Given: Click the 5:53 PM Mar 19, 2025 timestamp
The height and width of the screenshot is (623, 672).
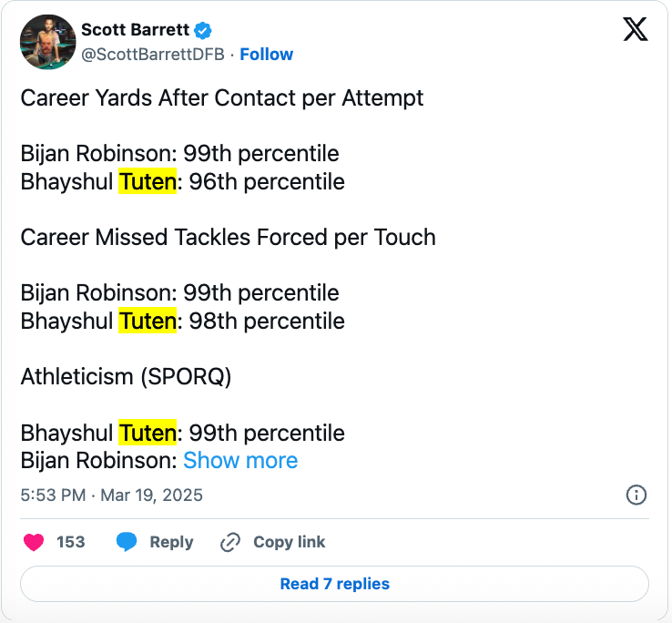Looking at the screenshot, I should point(111,495).
